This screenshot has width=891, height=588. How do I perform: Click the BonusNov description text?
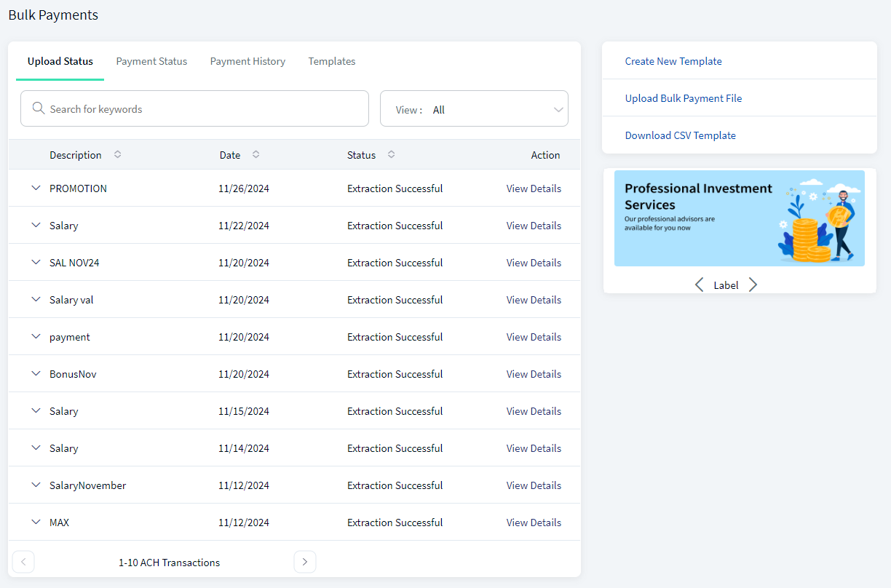pyautogui.click(x=73, y=374)
